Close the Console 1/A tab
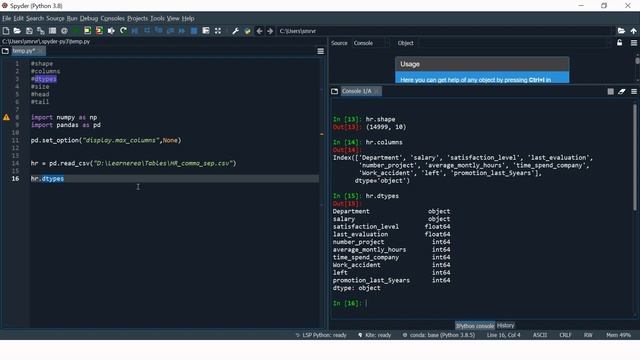 pyautogui.click(x=376, y=91)
